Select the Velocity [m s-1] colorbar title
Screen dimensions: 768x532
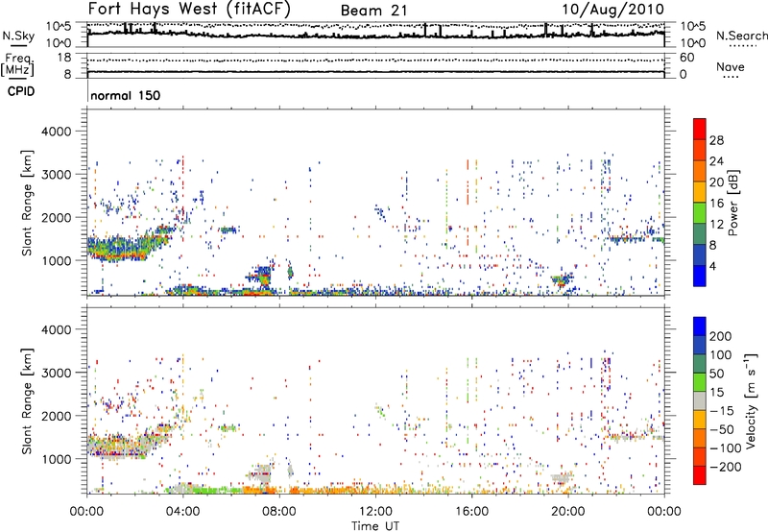751,400
